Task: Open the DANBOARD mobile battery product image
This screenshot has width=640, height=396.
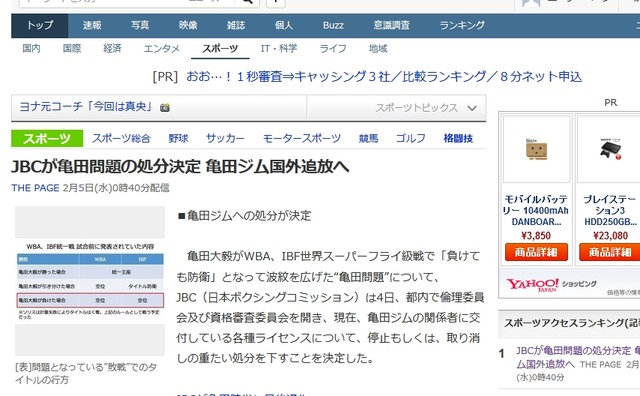Action: (536, 149)
